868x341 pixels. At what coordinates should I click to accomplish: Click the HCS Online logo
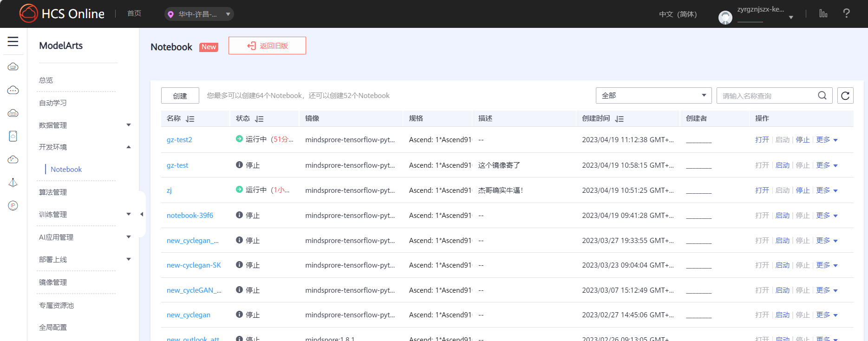click(62, 13)
